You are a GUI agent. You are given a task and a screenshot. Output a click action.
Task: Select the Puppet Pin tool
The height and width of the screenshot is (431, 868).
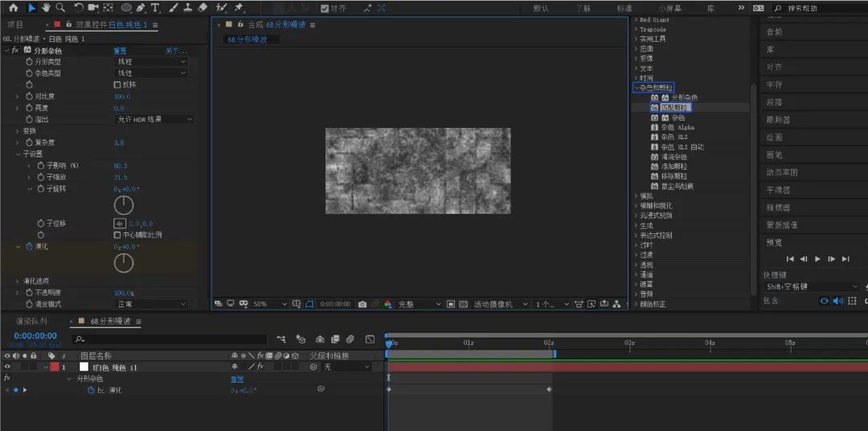tap(239, 8)
